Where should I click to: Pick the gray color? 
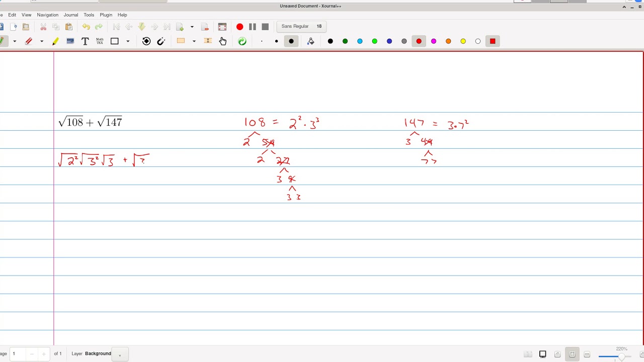pos(404,41)
